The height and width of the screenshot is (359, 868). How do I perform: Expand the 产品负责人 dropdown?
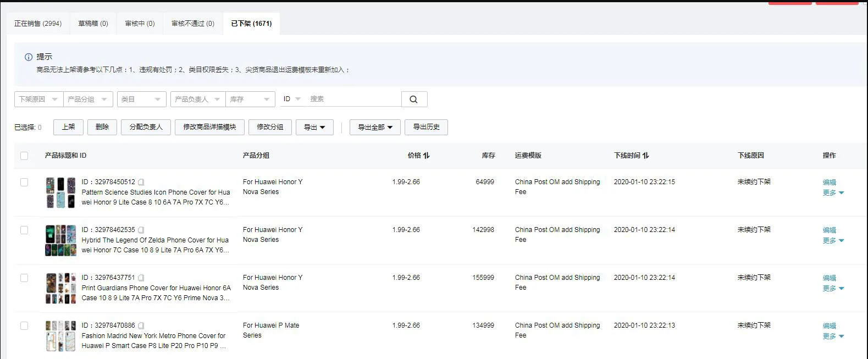click(x=197, y=99)
